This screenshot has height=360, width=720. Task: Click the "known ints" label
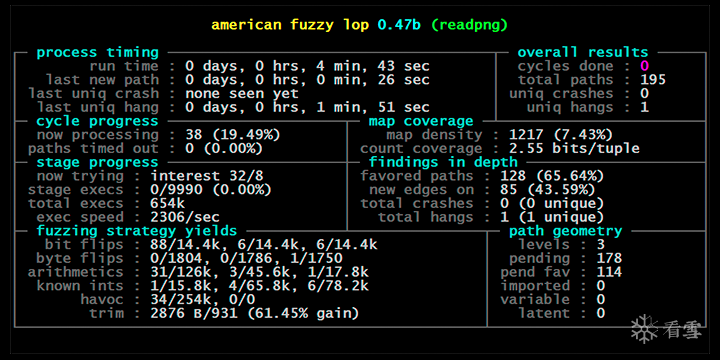pyautogui.click(x=80, y=286)
